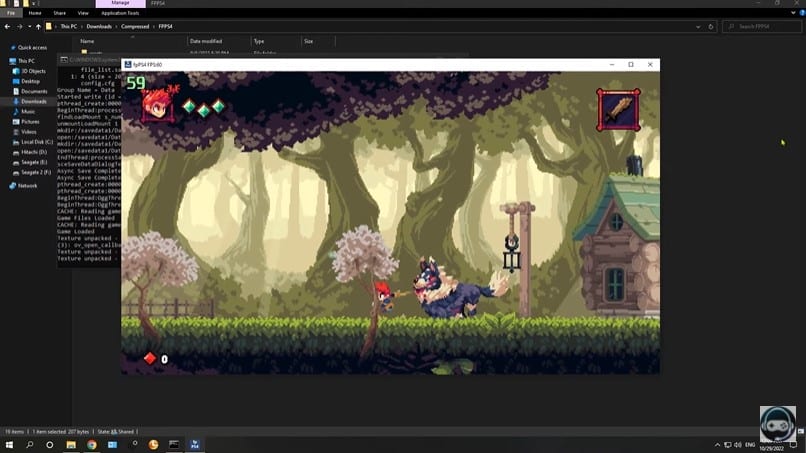806x453 pixels.
Task: Switch to the View ribbon tab
Action: point(83,13)
